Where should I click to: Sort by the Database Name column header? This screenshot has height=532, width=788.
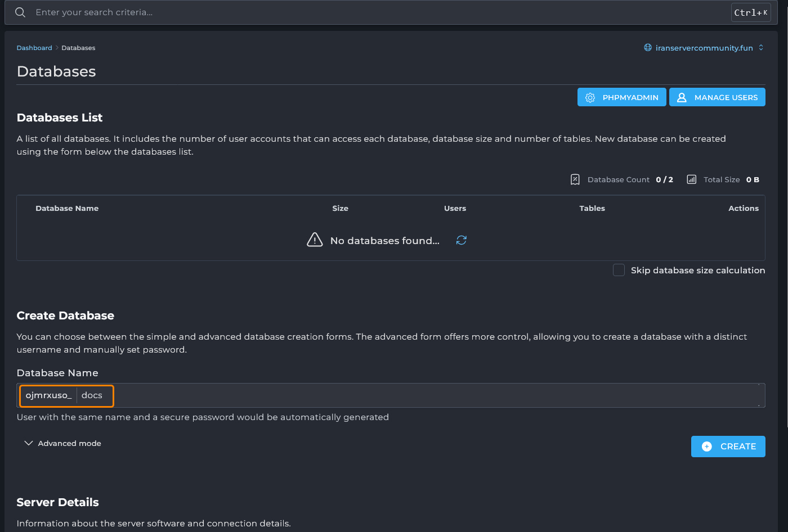67,208
